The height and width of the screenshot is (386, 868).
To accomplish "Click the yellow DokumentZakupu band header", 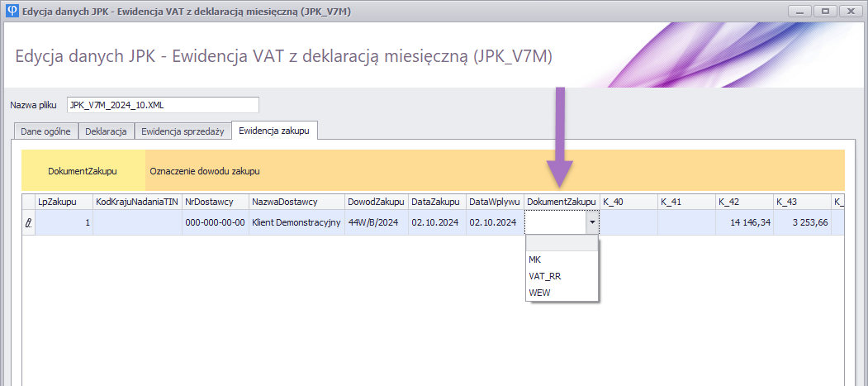I will (83, 171).
